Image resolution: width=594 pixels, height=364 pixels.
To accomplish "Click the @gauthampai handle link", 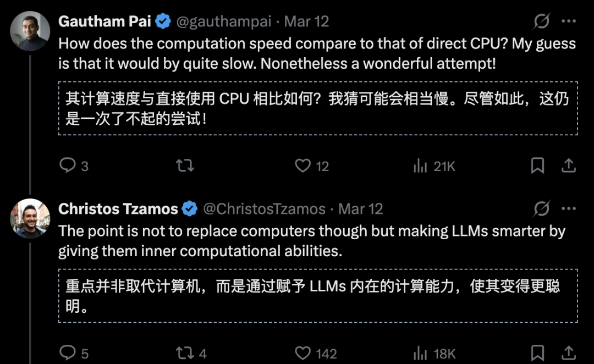I will click(x=223, y=21).
